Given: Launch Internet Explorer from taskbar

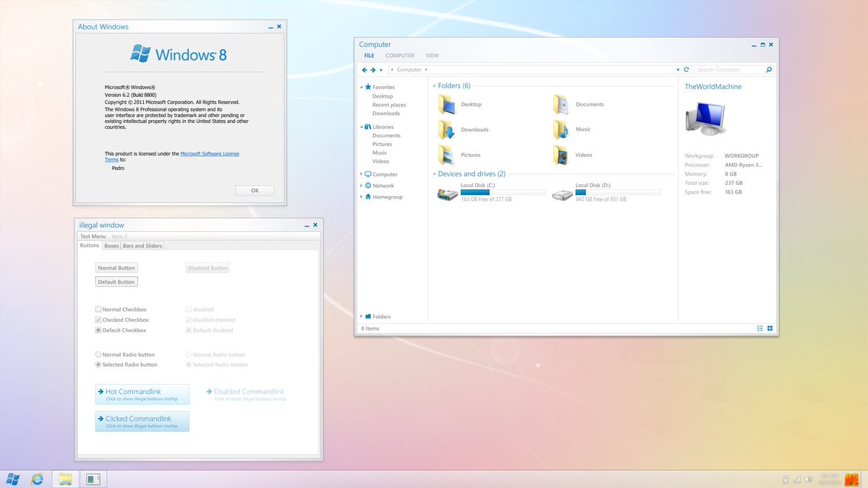Looking at the screenshot, I should pos(37,479).
